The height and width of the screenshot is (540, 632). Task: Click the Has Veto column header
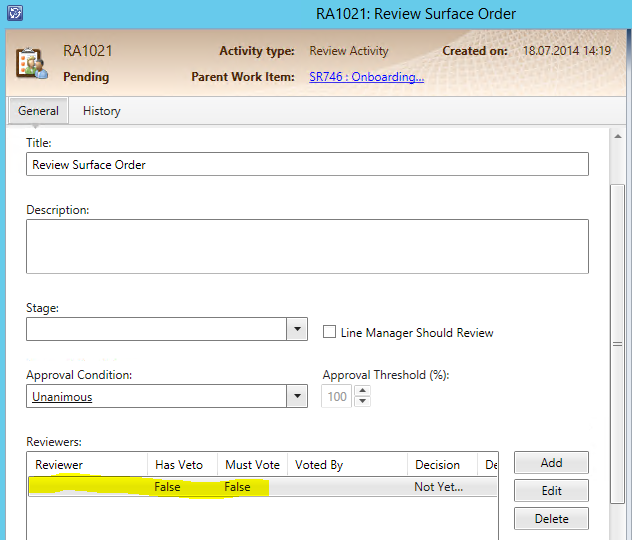coord(180,465)
